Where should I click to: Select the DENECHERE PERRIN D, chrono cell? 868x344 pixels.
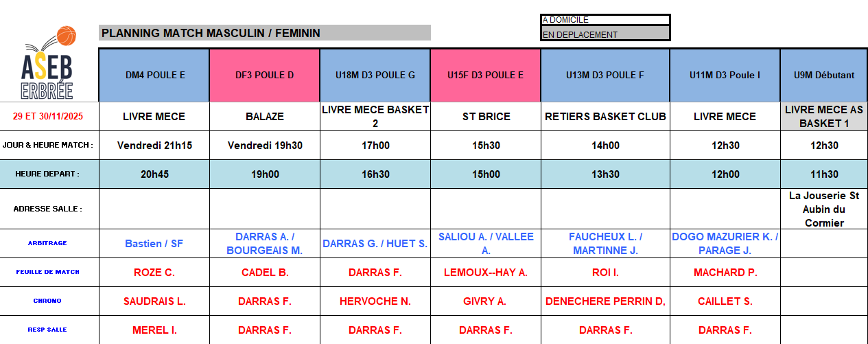605,301
